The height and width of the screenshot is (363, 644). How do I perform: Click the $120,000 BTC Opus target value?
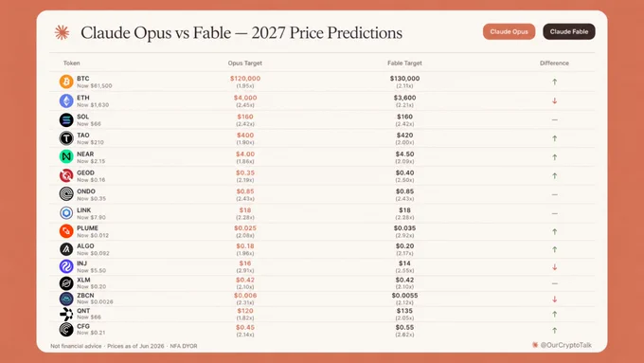(245, 78)
